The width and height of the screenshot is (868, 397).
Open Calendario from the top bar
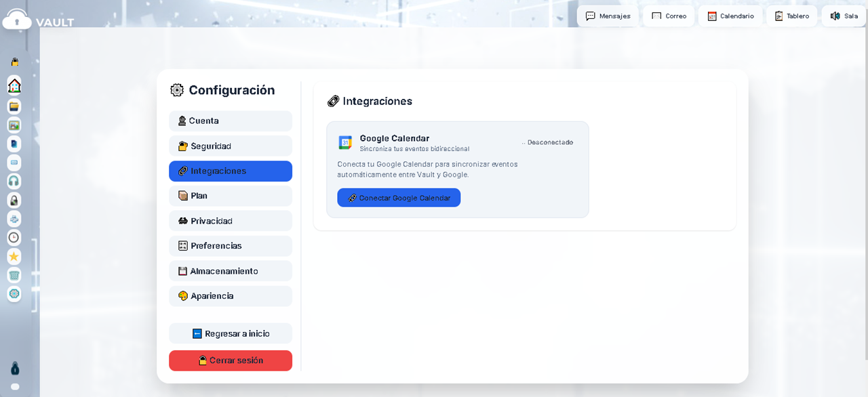pyautogui.click(x=730, y=16)
